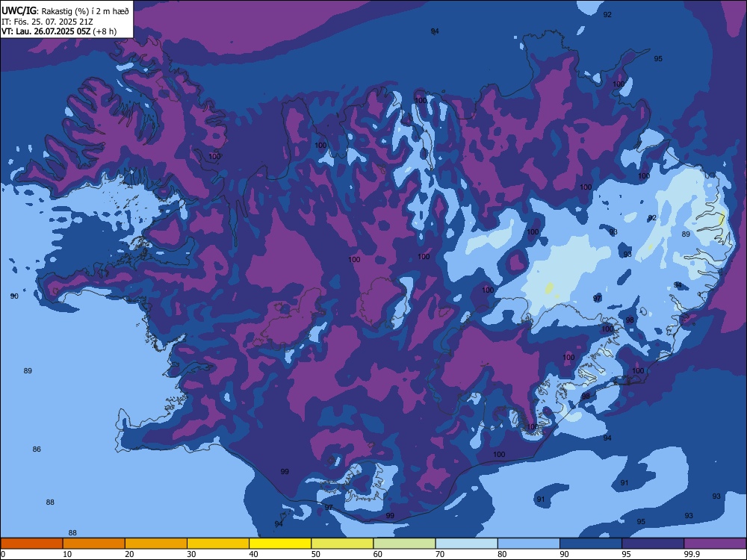The width and height of the screenshot is (747, 560).
Task: Click the light blue 80–90 legend swatch
Action: click(x=529, y=544)
